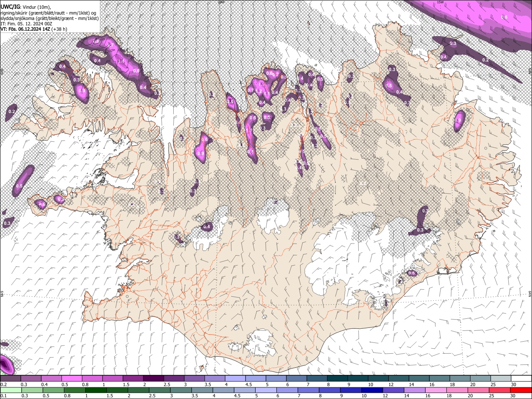The height and width of the screenshot is (399, 532).
Task: Click the '0.2' label under the upper legend
Action: pos(3,384)
